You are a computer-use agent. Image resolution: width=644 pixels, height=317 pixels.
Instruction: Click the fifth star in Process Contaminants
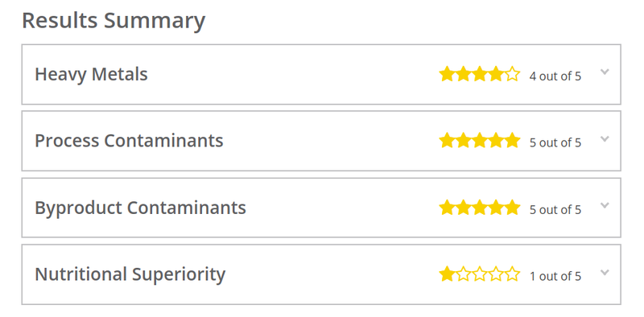pyautogui.click(x=513, y=141)
